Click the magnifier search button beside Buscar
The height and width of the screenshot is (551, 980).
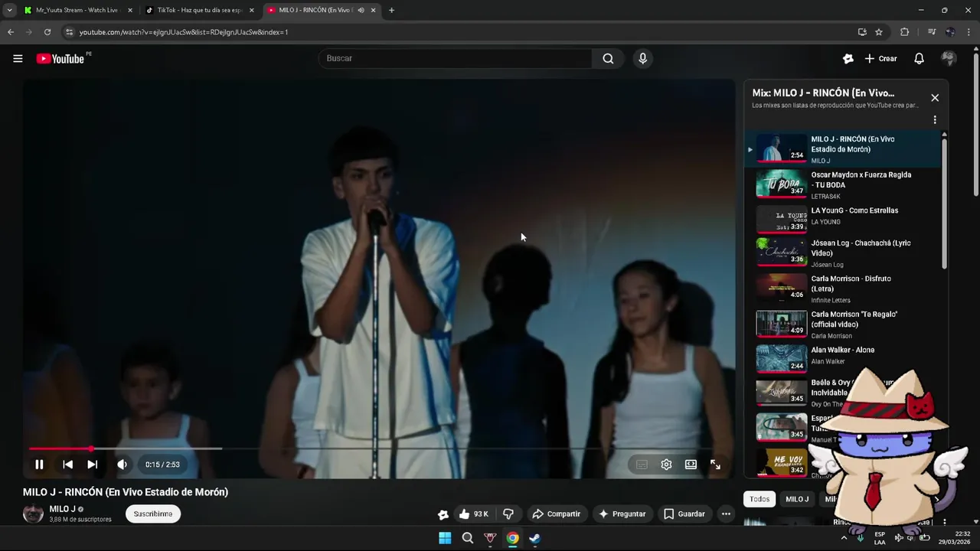click(x=608, y=58)
